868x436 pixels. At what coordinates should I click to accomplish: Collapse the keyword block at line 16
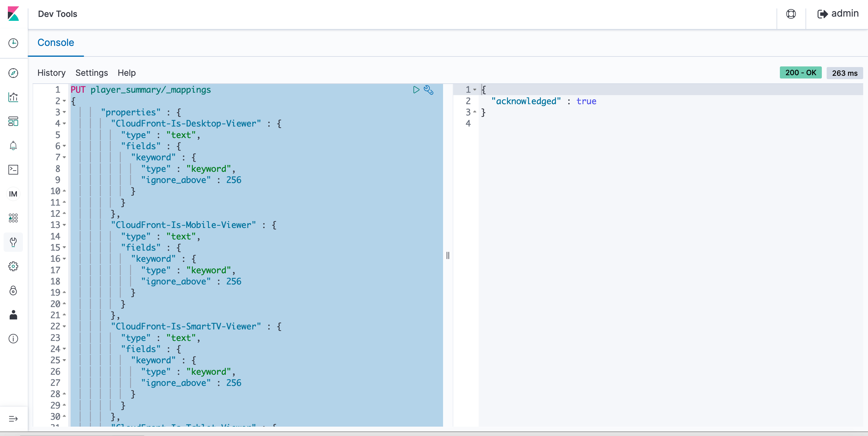pyautogui.click(x=64, y=259)
